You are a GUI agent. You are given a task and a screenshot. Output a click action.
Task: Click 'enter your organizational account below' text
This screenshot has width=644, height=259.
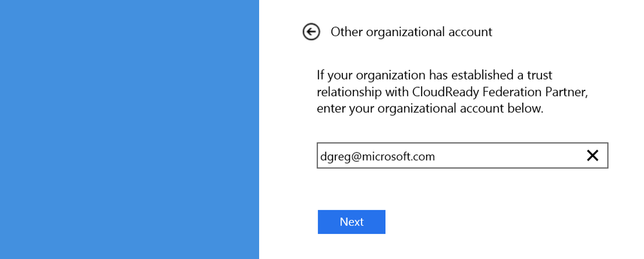pyautogui.click(x=431, y=109)
